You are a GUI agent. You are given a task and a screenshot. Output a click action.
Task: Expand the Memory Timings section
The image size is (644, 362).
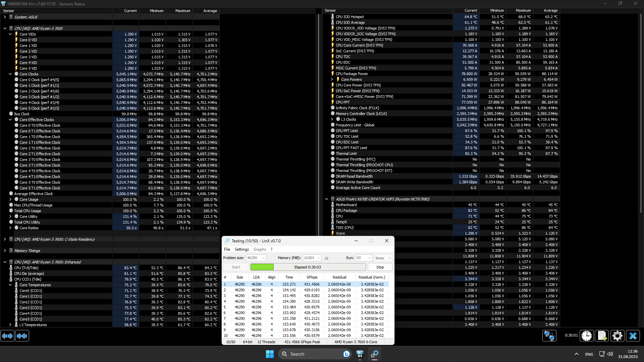click(x=5, y=251)
